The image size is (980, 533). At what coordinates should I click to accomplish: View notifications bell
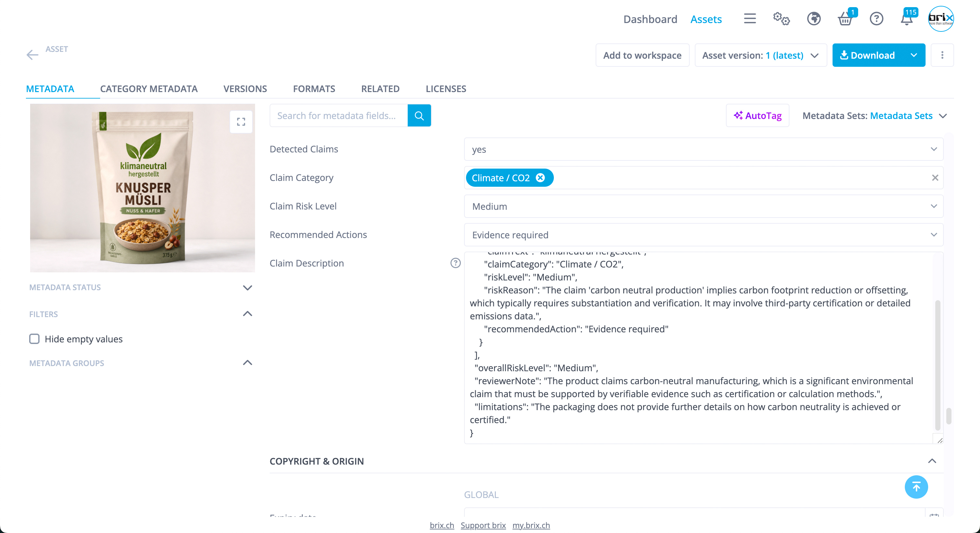(x=907, y=19)
